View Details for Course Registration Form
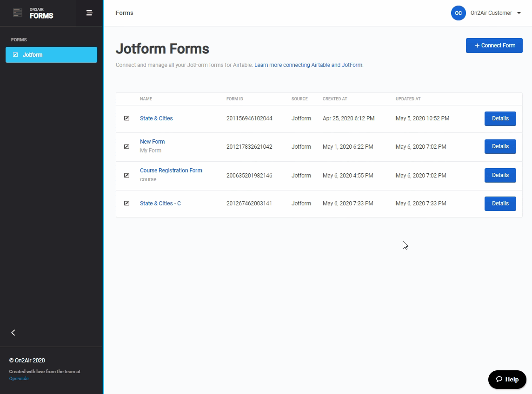 (500, 175)
